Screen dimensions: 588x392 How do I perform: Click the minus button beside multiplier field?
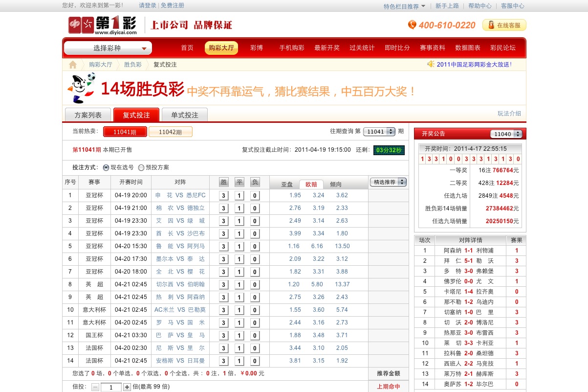pyautogui.click(x=95, y=387)
